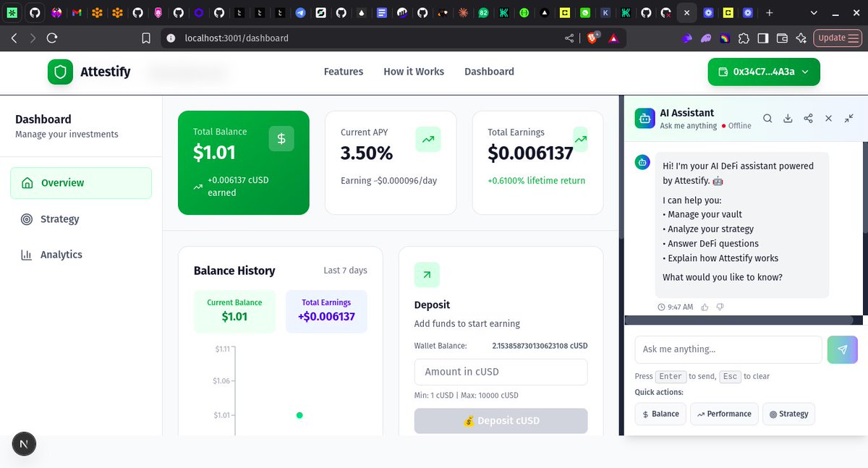Click the bar chart icon next to Analytics
The width and height of the screenshot is (868, 468).
(27, 254)
